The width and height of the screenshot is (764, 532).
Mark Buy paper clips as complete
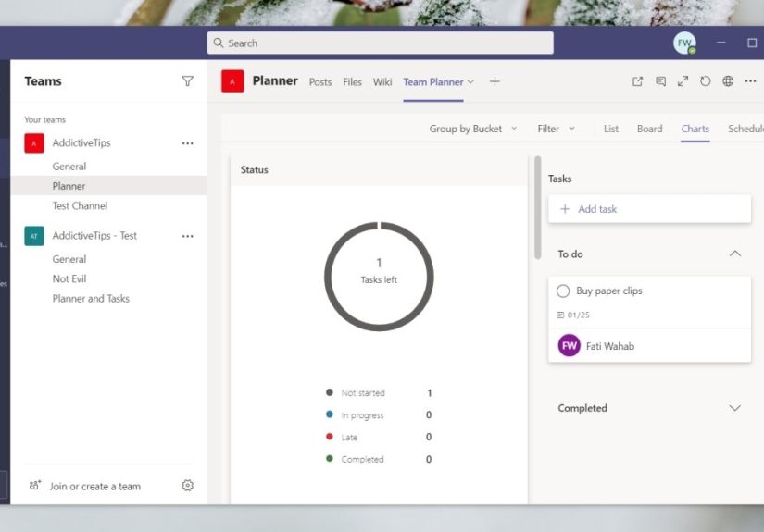click(563, 291)
